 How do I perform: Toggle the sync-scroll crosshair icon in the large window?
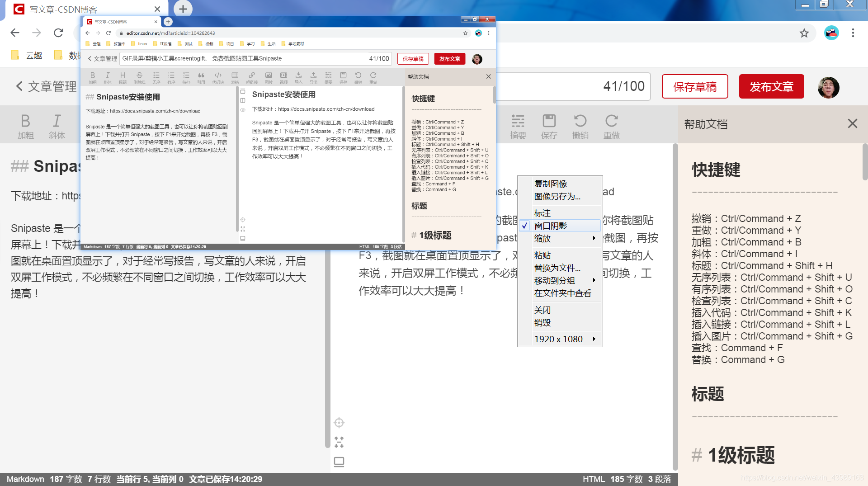coord(339,423)
